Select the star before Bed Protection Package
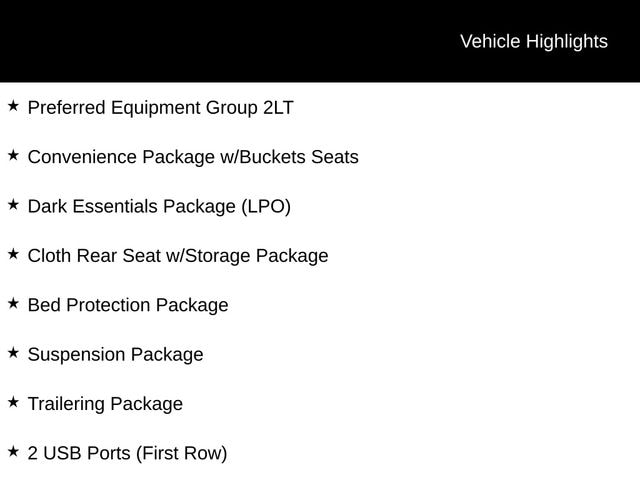Image resolution: width=640 pixels, height=480 pixels. (13, 303)
